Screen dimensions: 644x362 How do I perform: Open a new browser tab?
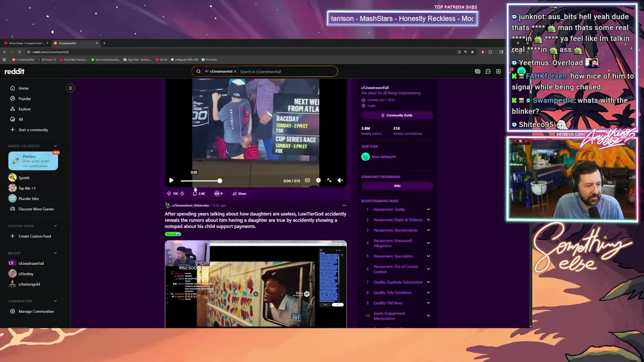(x=104, y=43)
